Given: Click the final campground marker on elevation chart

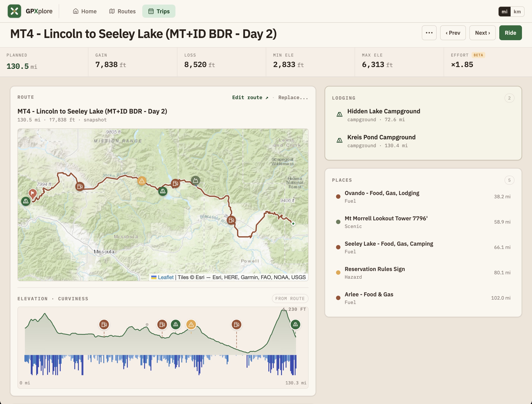Looking at the screenshot, I should tap(295, 325).
